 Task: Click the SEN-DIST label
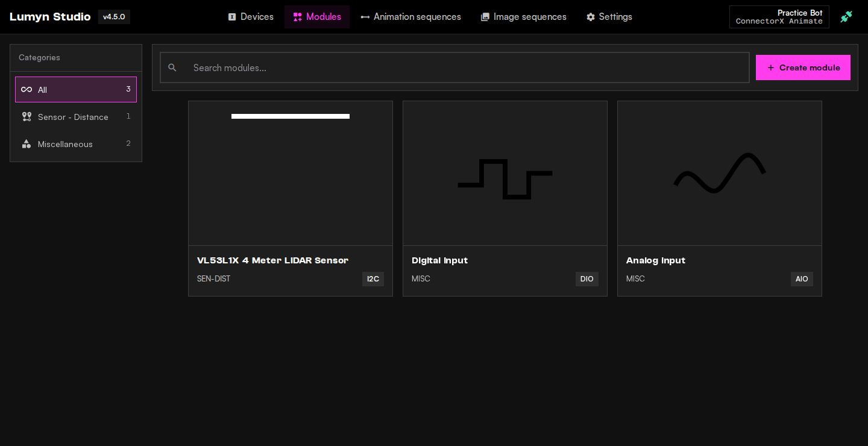213,278
